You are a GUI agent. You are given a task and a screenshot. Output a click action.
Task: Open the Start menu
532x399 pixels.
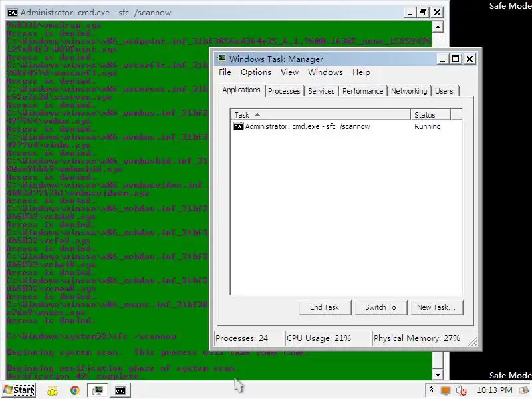[19, 390]
